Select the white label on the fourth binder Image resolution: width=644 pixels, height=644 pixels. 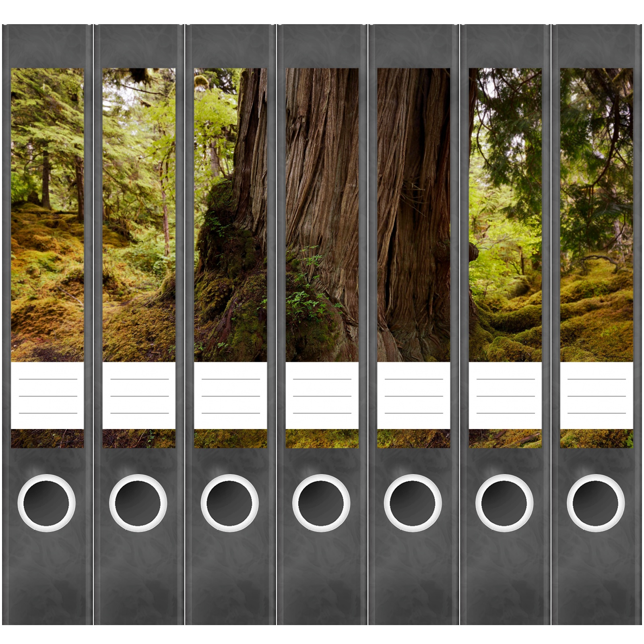[x=322, y=396]
